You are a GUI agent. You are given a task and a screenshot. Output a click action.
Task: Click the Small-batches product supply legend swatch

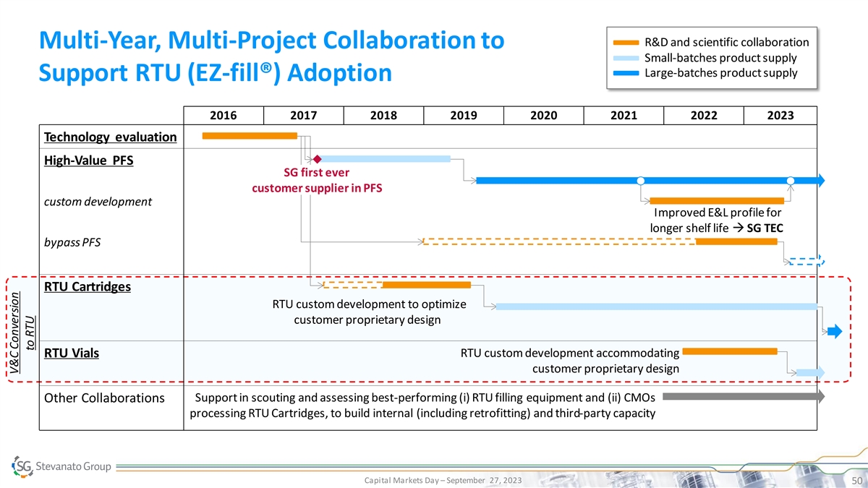tap(626, 58)
